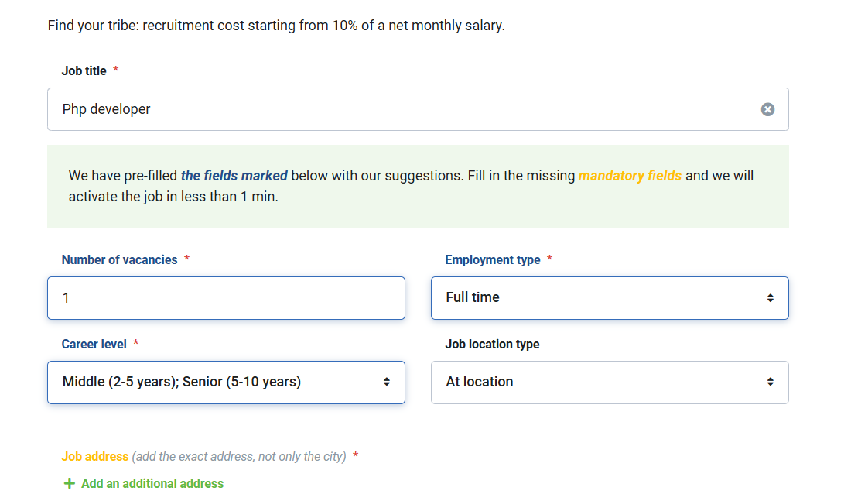This screenshot has height=501, width=868.
Task: Click the Number of vacancies label
Action: click(120, 260)
